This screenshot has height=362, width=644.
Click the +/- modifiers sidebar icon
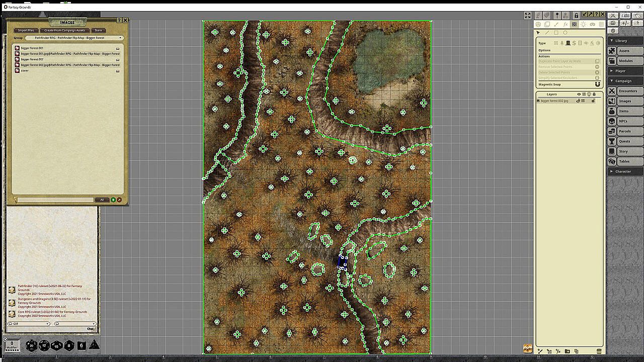[x=625, y=23]
